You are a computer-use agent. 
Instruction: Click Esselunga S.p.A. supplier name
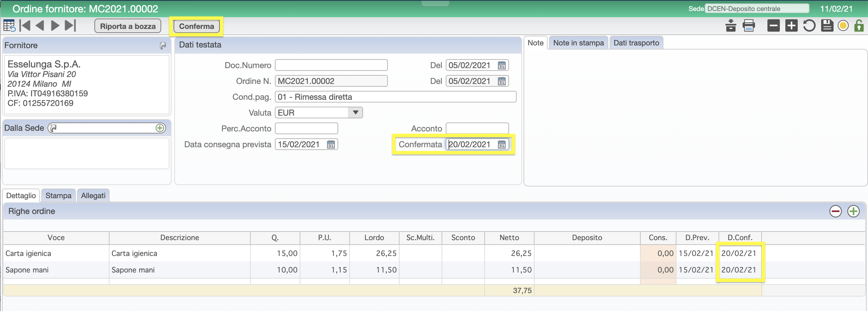tap(44, 64)
